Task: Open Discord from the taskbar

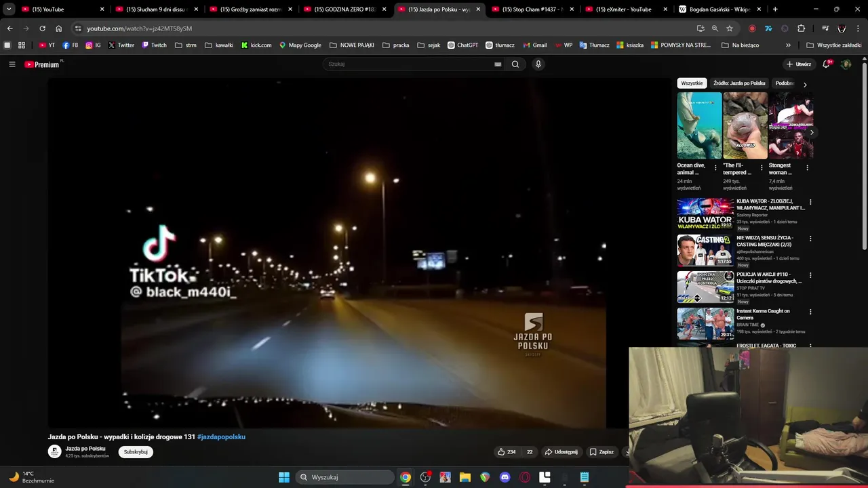Action: tap(505, 477)
